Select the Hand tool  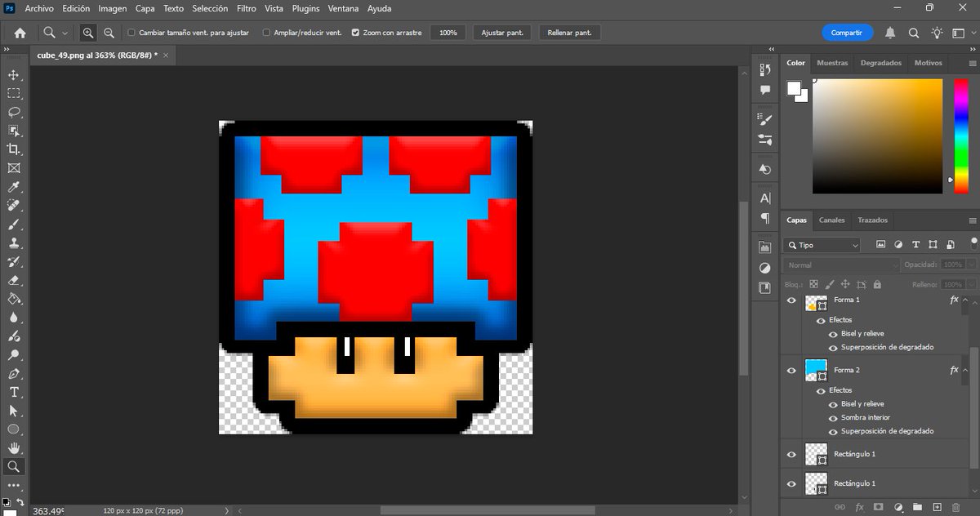coord(14,448)
